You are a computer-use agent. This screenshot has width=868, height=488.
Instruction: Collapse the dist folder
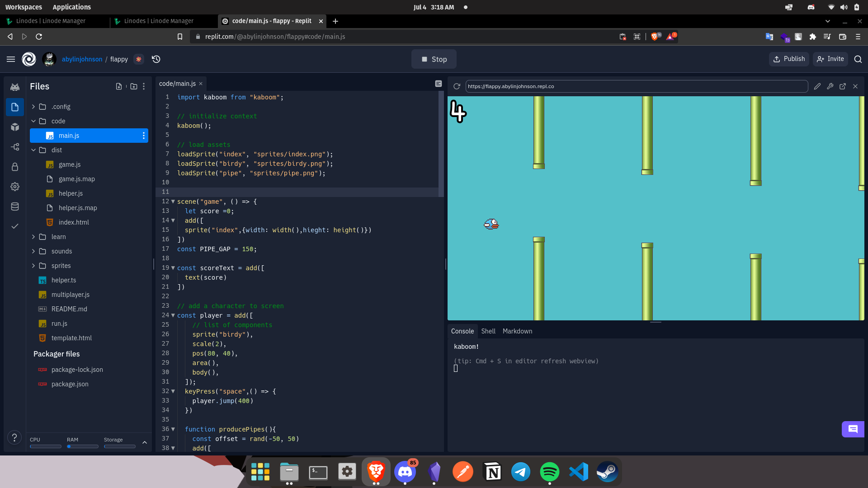pyautogui.click(x=33, y=150)
